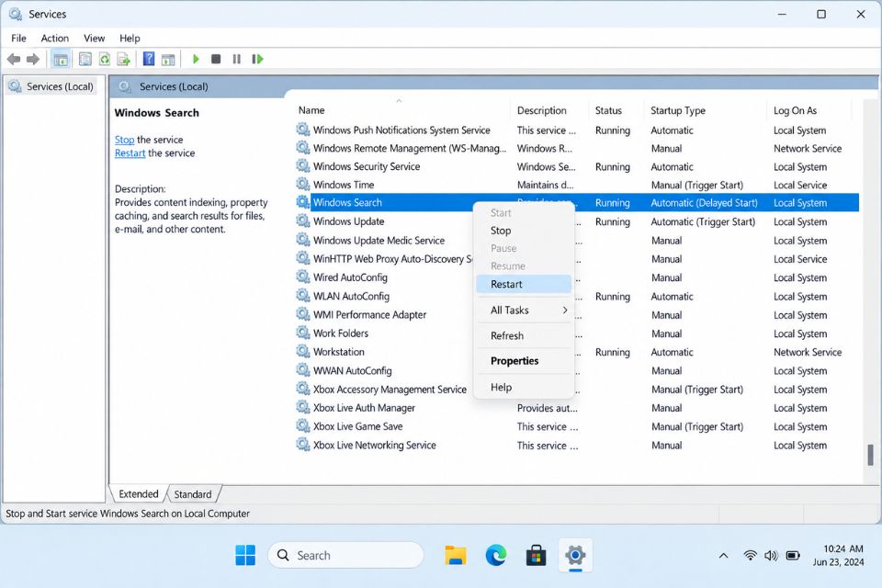Click the Back arrow toolbar icon
Screen dimensions: 882x588
pos(14,59)
